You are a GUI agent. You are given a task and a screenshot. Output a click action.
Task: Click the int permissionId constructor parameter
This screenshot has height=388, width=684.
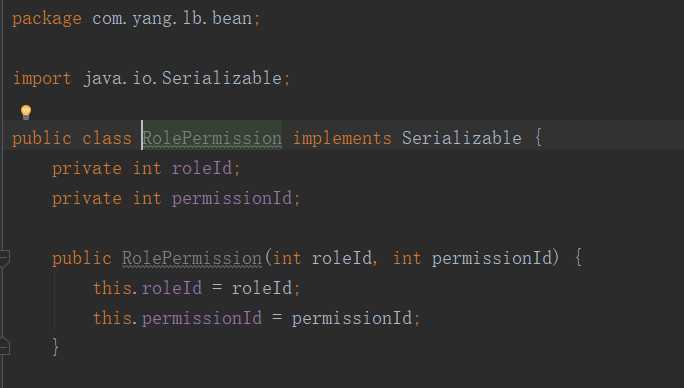[x=473, y=258]
